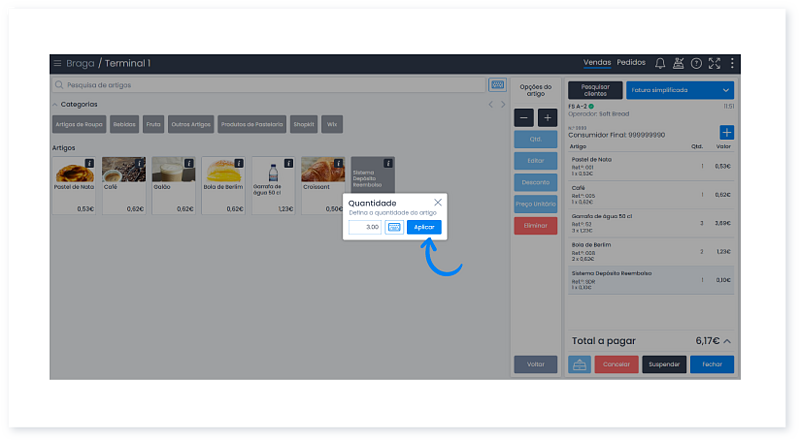Image resolution: width=800 pixels, height=442 pixels.
Task: Click the quantity input field showing 3,00
Action: click(x=365, y=227)
